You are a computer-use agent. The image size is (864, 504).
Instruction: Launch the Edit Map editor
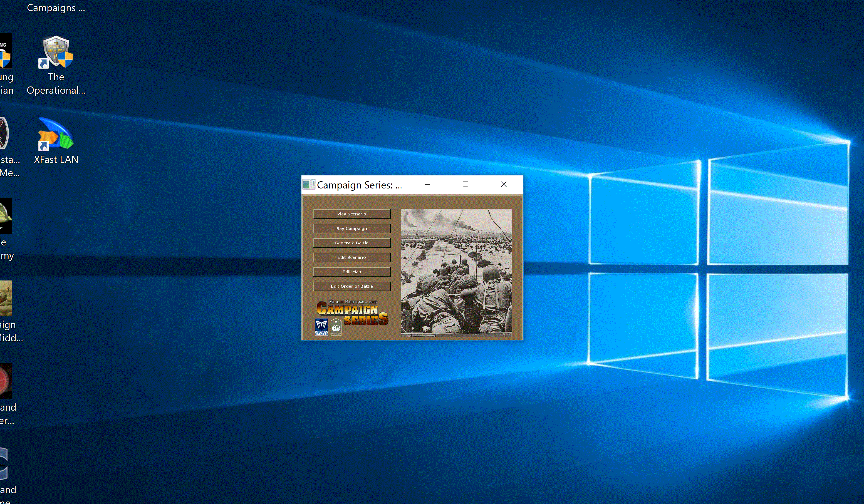coord(352,272)
